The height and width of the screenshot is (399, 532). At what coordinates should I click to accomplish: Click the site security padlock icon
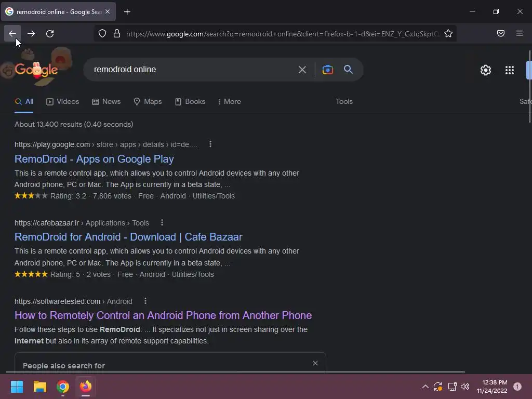(117, 34)
